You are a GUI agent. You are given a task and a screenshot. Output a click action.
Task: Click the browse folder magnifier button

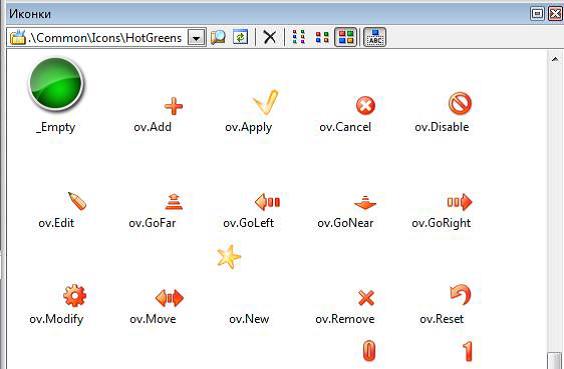click(x=218, y=37)
